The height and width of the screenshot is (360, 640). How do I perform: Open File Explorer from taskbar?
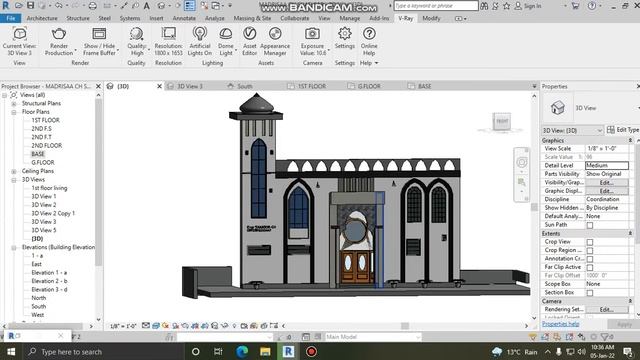coord(265,351)
